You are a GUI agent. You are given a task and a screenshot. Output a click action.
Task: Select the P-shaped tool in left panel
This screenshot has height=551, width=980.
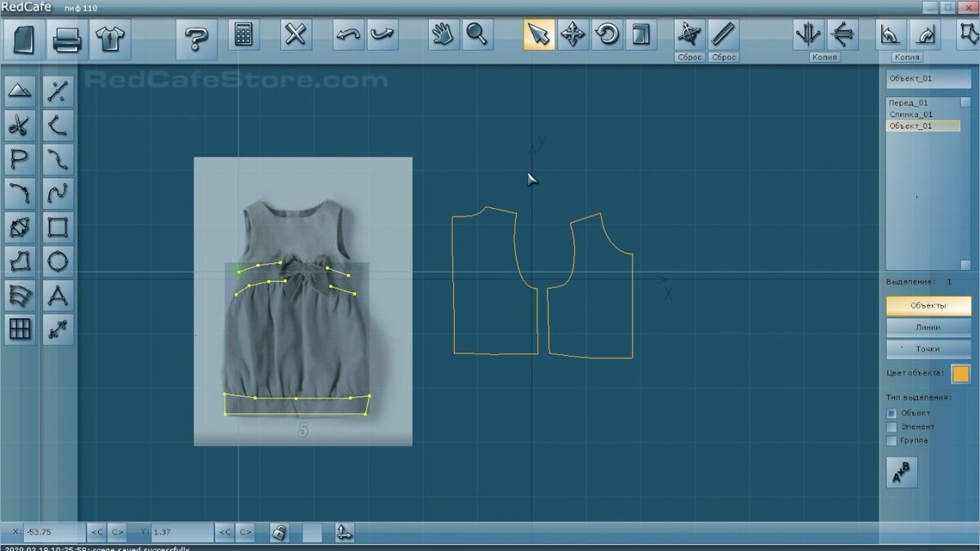(x=20, y=159)
